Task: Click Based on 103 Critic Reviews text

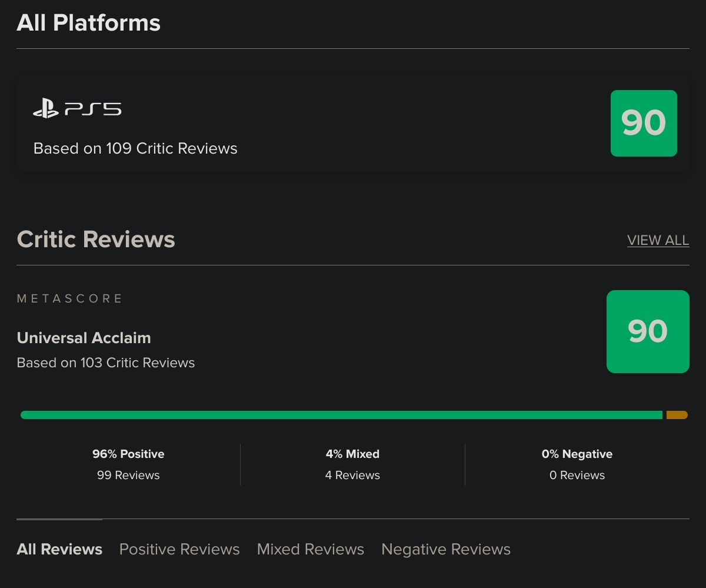Action: pyautogui.click(x=106, y=363)
